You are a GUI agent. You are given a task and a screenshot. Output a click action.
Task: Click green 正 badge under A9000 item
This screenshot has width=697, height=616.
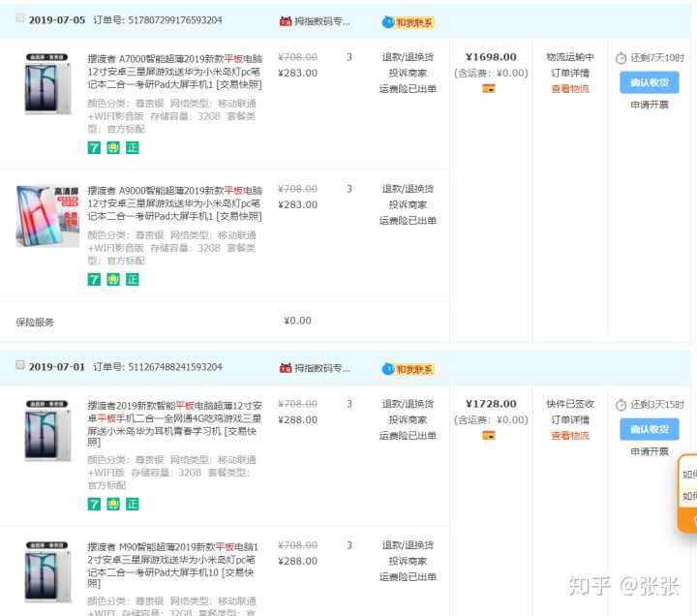[133, 279]
